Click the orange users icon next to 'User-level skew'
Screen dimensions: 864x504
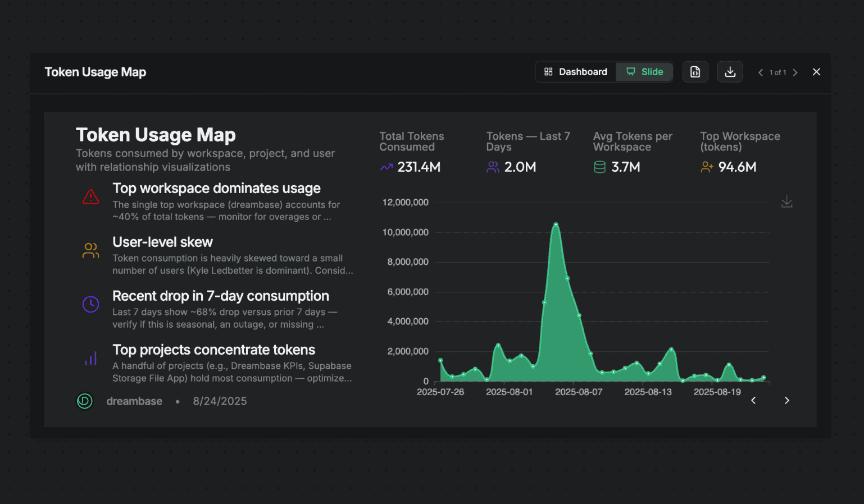pos(90,250)
